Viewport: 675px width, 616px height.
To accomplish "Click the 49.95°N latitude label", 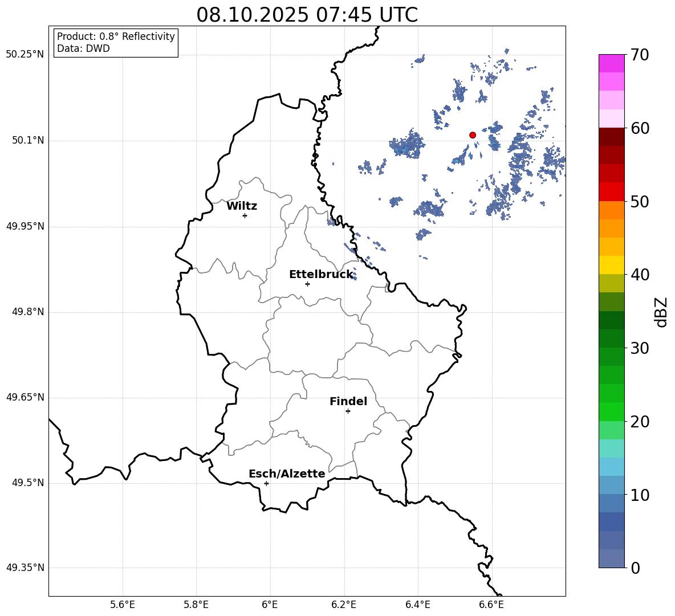I will 25,226.
